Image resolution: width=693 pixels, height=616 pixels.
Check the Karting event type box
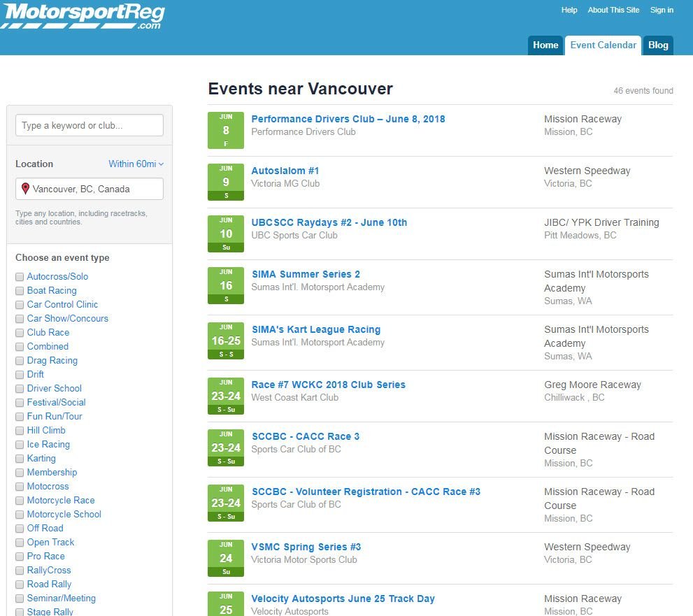tap(20, 459)
